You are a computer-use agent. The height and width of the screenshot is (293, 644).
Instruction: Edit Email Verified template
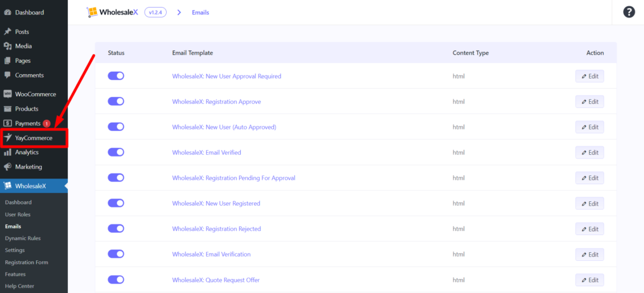(x=589, y=152)
